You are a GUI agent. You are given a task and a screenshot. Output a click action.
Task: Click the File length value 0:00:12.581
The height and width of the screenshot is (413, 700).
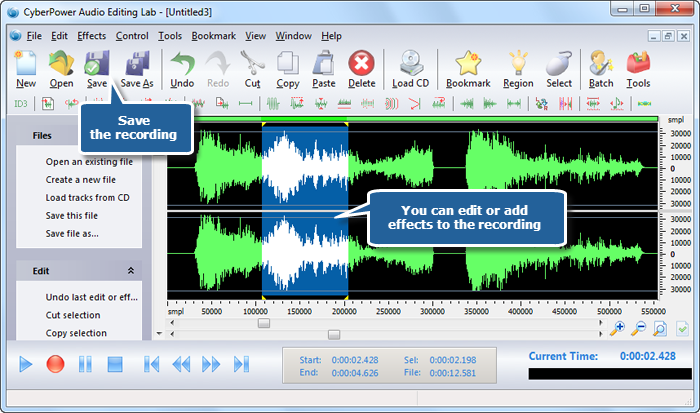[x=453, y=373]
